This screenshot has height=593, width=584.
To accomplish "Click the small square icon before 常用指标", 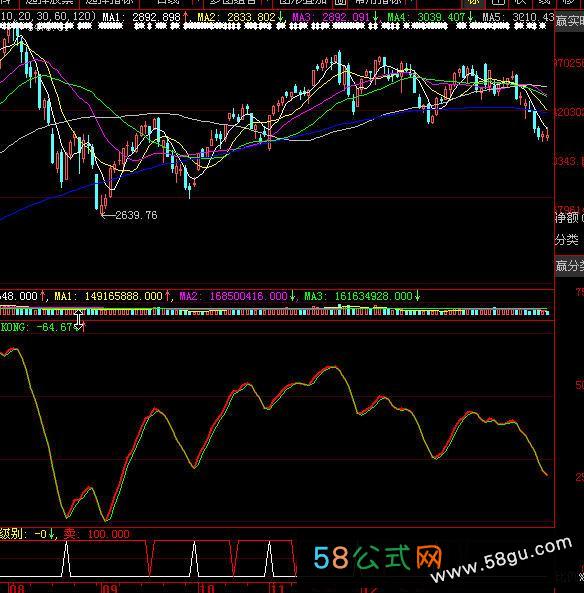I will point(340,2).
